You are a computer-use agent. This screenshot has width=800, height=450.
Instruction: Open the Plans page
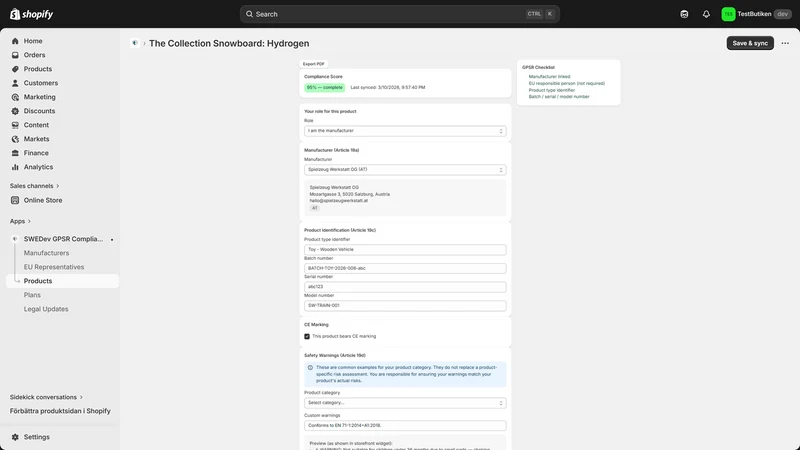pos(32,295)
